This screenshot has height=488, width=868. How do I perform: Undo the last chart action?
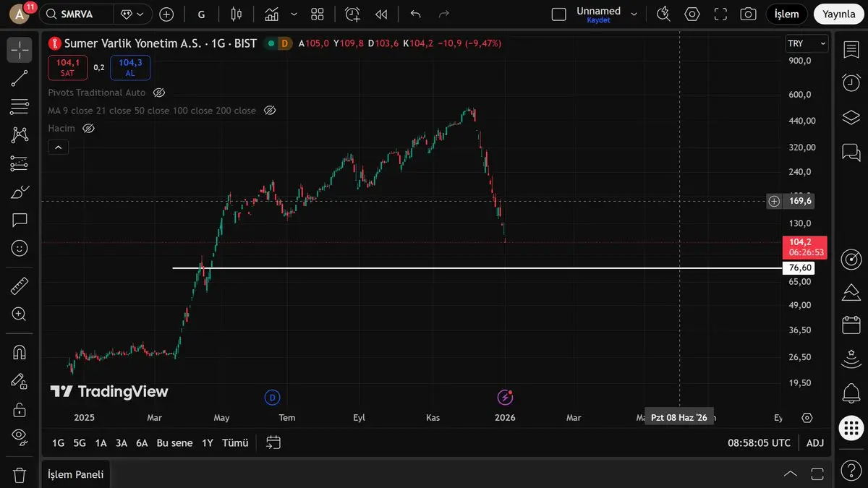click(415, 14)
